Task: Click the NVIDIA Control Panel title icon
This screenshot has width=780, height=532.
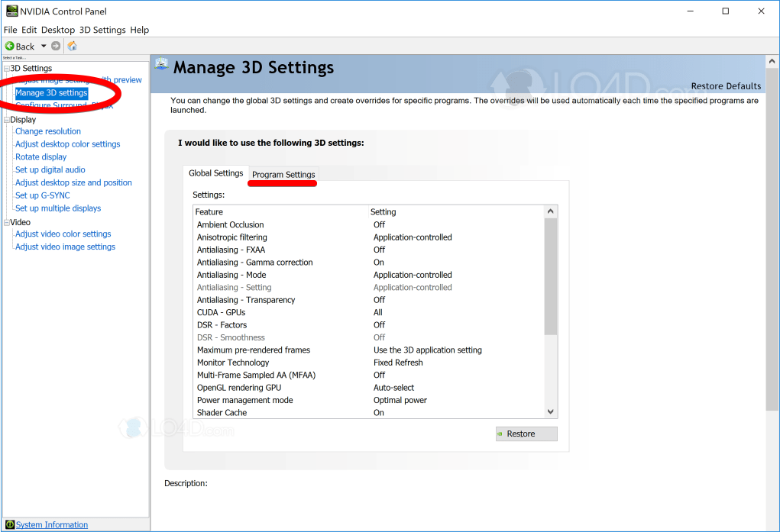Action: coord(11,11)
